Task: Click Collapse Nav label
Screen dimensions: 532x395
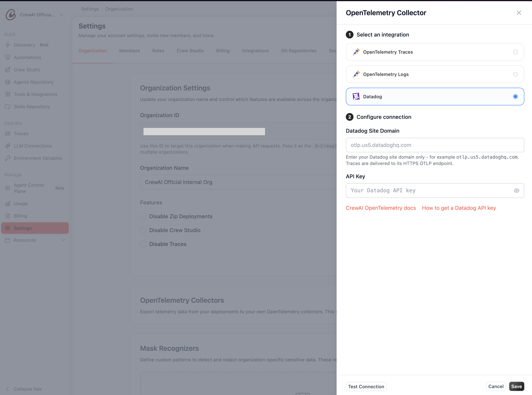Action: (28, 389)
